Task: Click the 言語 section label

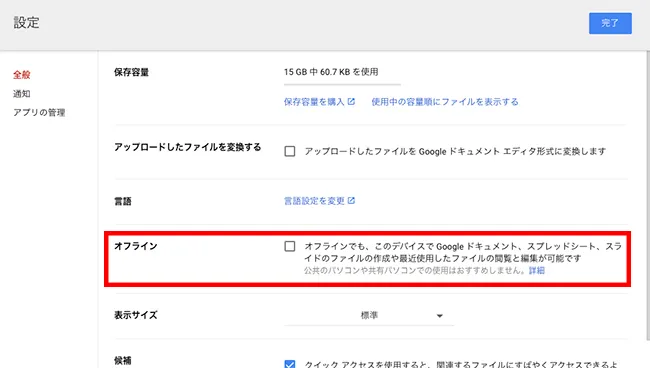Action: (123, 201)
